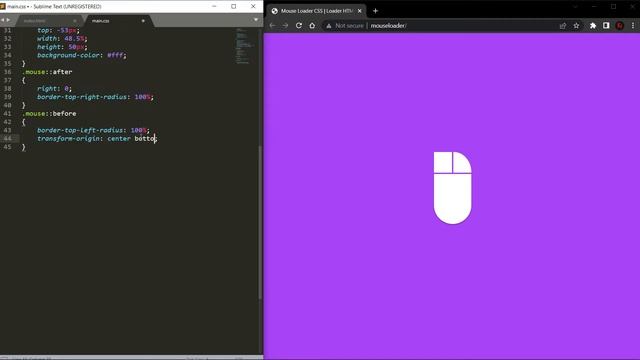
Task: Click line number 36 in gutter
Action: pyautogui.click(x=7, y=72)
